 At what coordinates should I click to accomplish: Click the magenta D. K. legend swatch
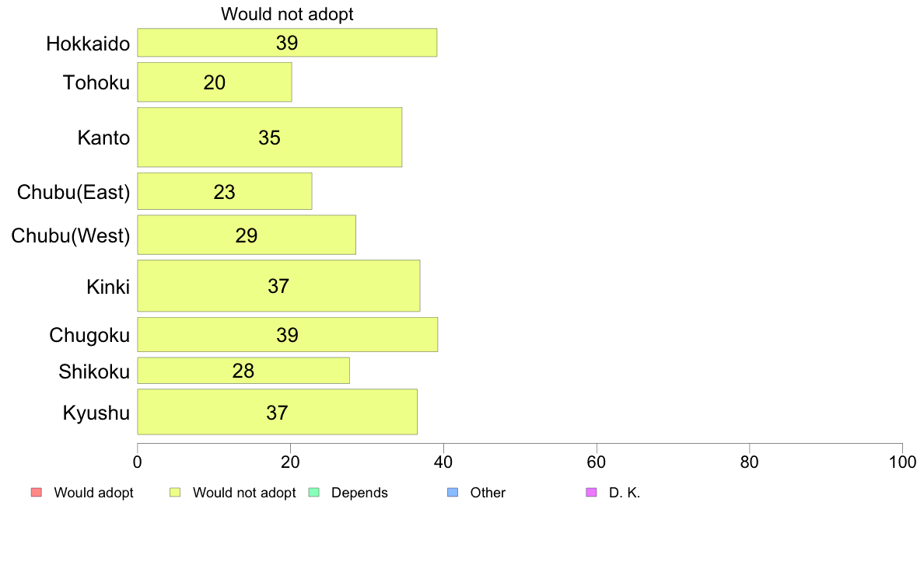591,493
